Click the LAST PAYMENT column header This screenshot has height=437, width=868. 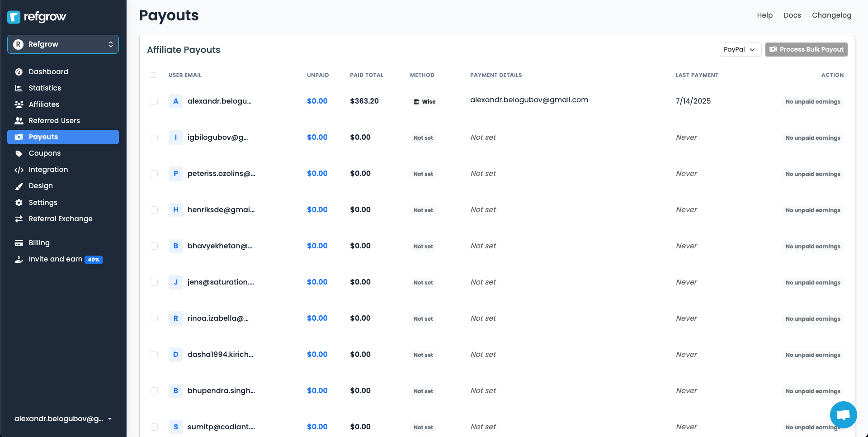click(697, 75)
